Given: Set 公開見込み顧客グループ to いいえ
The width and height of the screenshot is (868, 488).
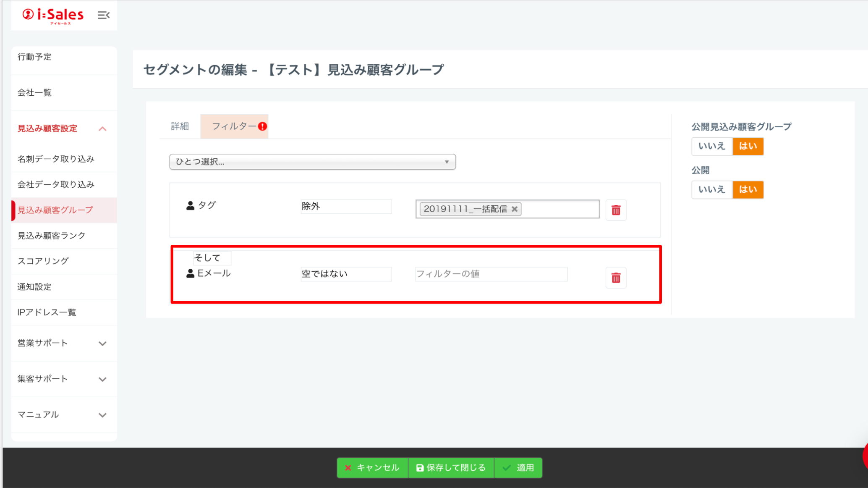Looking at the screenshot, I should tap(711, 146).
